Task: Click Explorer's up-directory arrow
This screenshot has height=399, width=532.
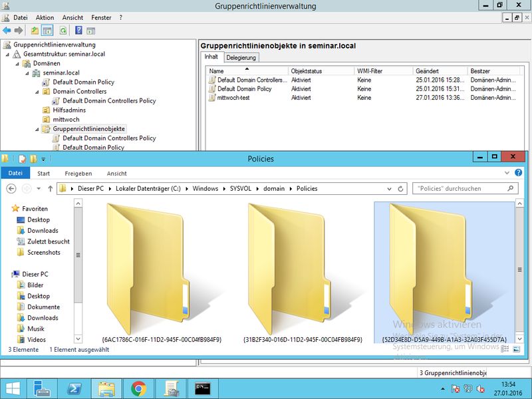Action: click(51, 189)
